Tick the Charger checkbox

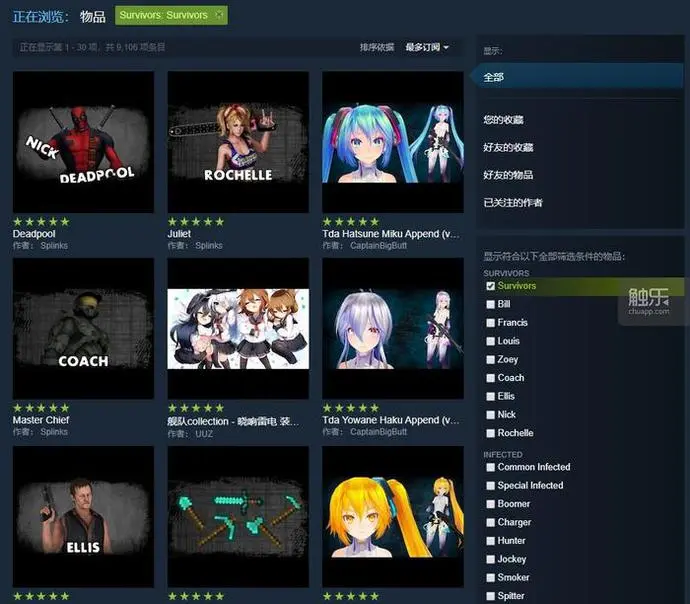[490, 523]
